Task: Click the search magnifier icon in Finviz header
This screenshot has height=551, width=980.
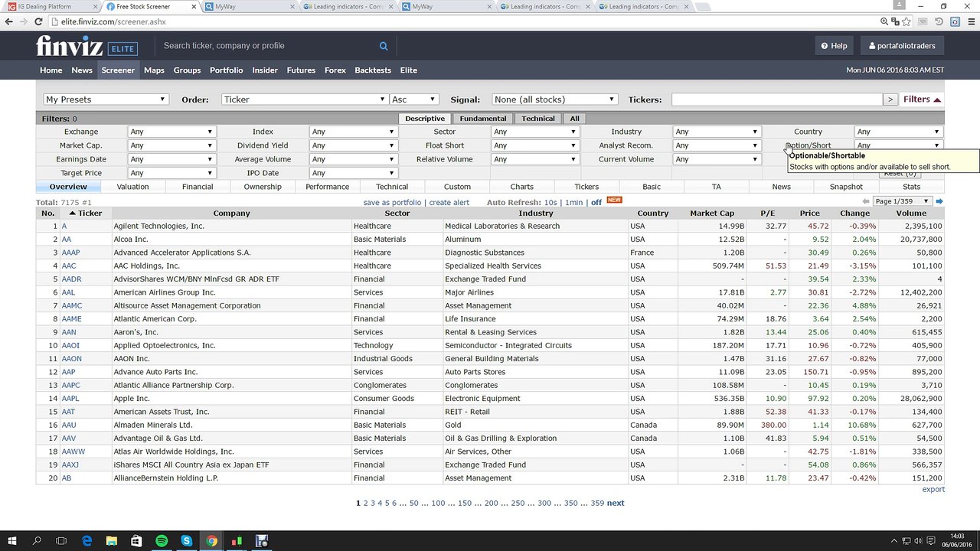Action: [384, 46]
